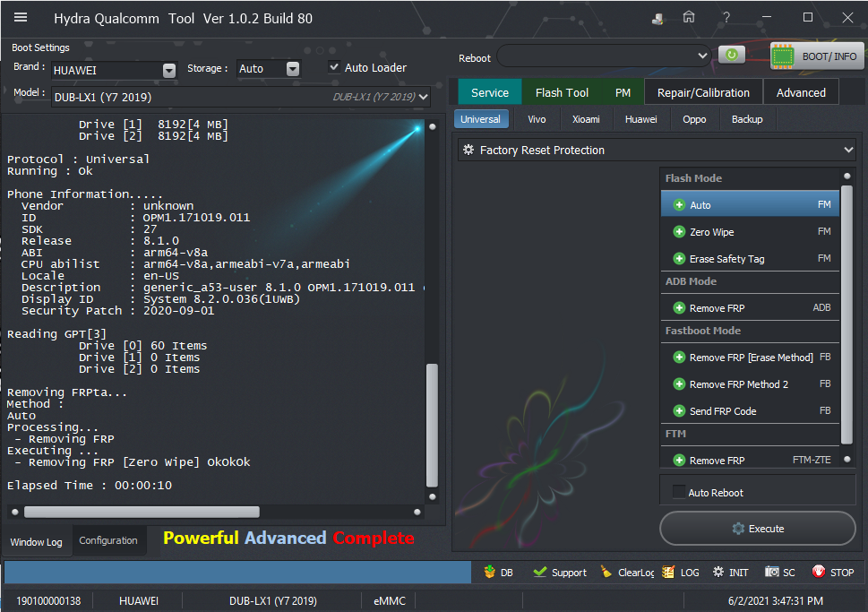Click the SC screenshot camera icon
868x612 pixels.
(771, 572)
